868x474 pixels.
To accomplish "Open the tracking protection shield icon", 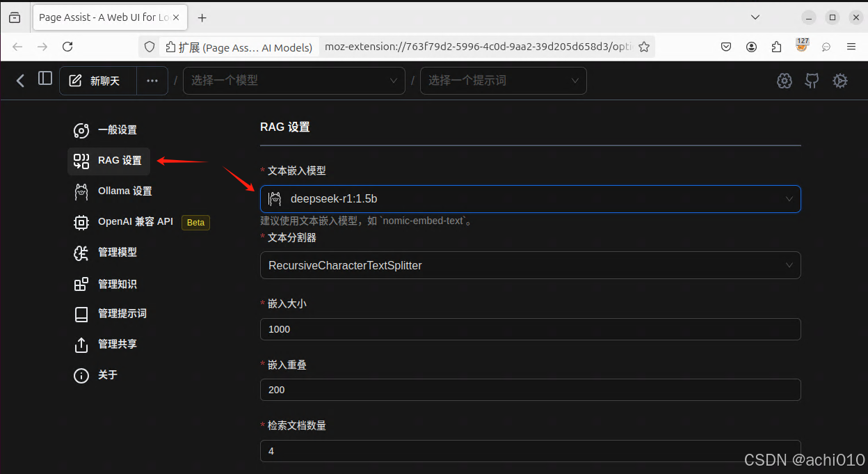I will tap(149, 47).
